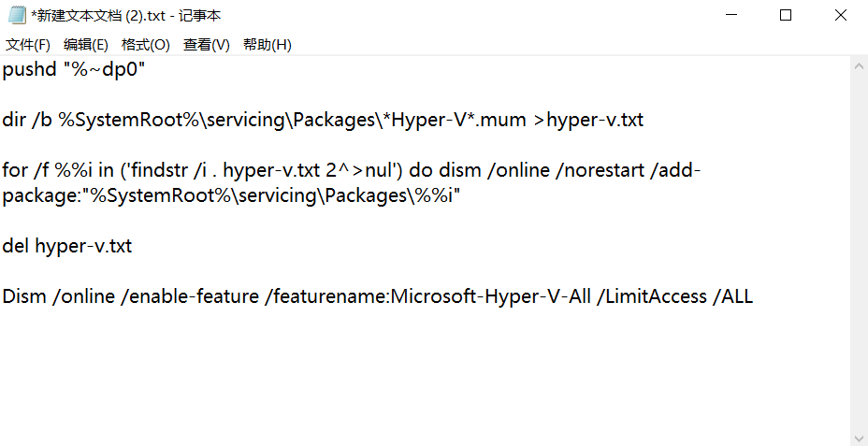Click the /LimitAccess switch in Dism line
The image size is (868, 446).
(x=653, y=296)
